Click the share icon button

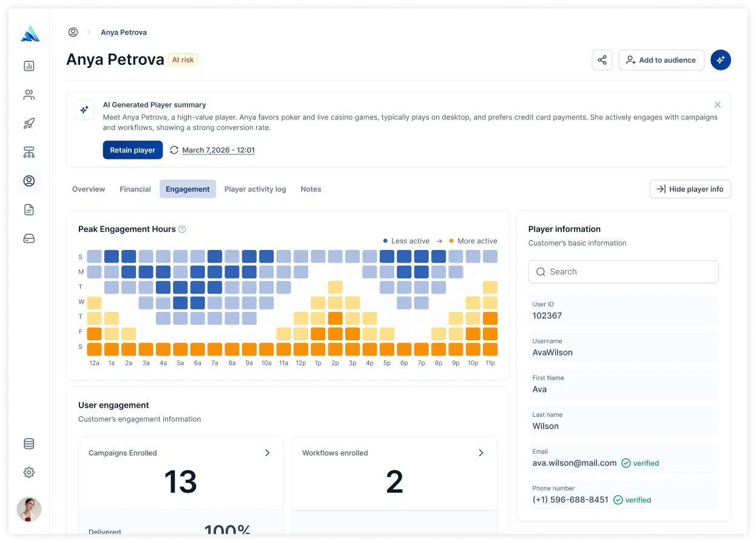pos(602,60)
